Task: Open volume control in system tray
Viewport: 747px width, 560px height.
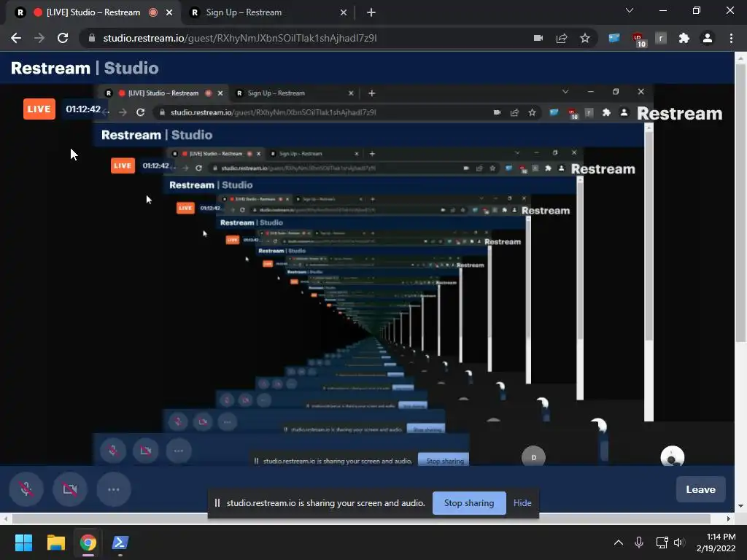Action: (x=679, y=542)
